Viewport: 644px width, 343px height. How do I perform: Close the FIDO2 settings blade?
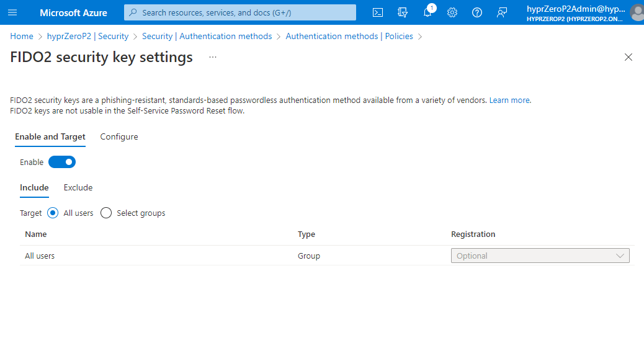(x=628, y=57)
